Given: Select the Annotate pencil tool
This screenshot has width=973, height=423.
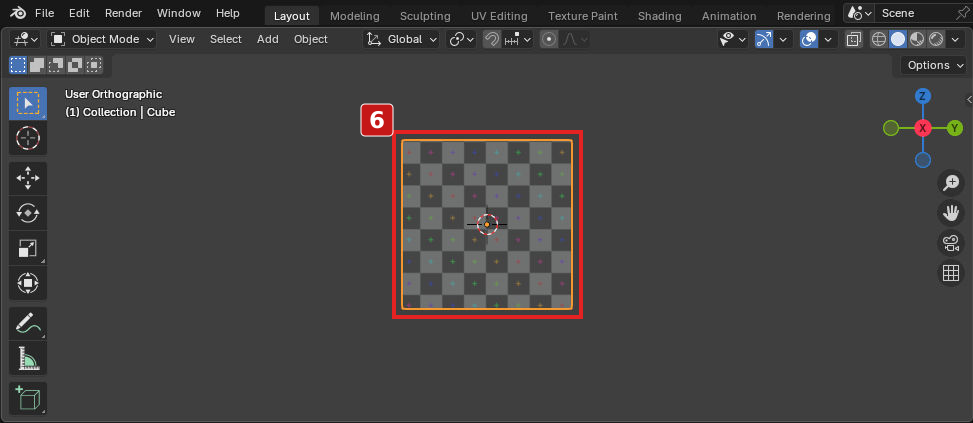Looking at the screenshot, I should pos(27,324).
